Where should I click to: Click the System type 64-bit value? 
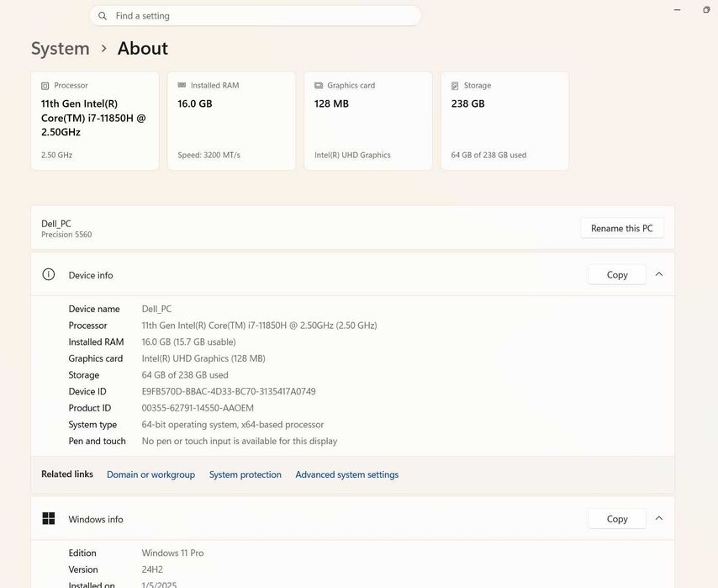[233, 425]
